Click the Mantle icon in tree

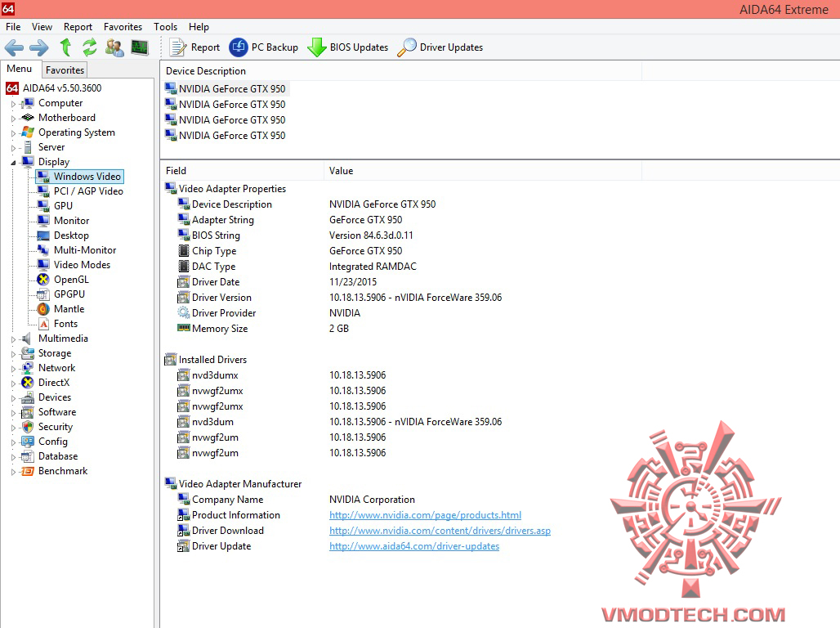(x=43, y=309)
